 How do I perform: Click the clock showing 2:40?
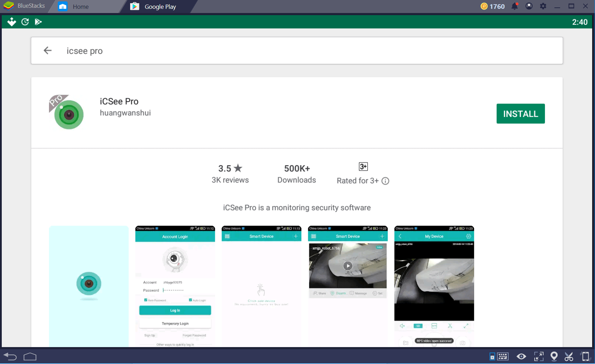click(580, 22)
